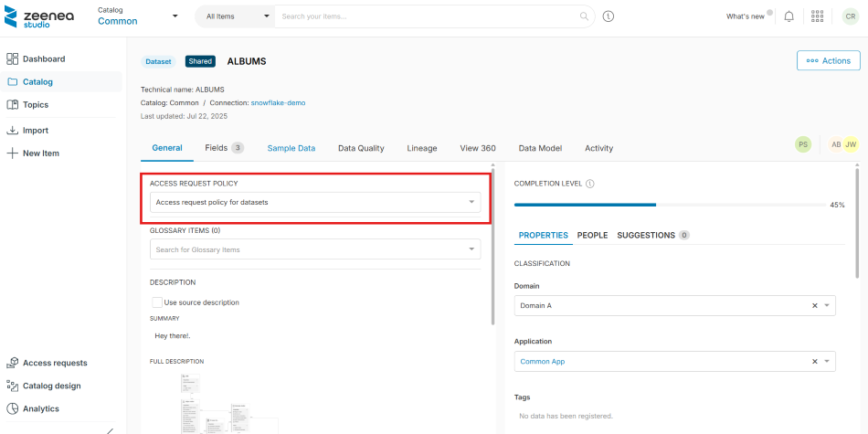Click the Actions button
This screenshot has height=434, width=868.
828,60
